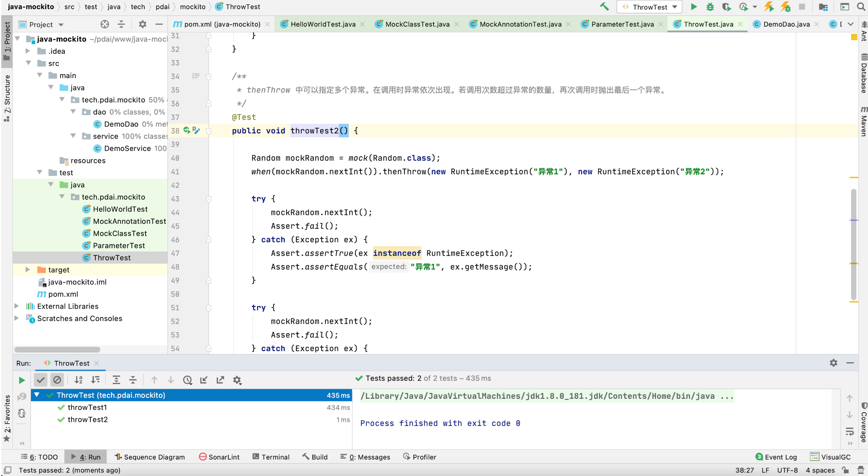Screen dimensions: 868x476
Task: Toggle the Favorites tool window stripe
Action: pyautogui.click(x=7, y=418)
